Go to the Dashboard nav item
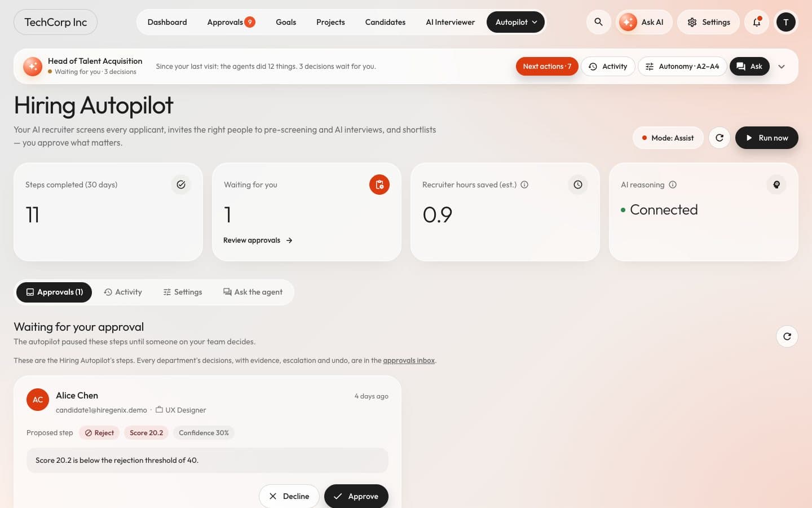This screenshot has width=812, height=508. [167, 22]
